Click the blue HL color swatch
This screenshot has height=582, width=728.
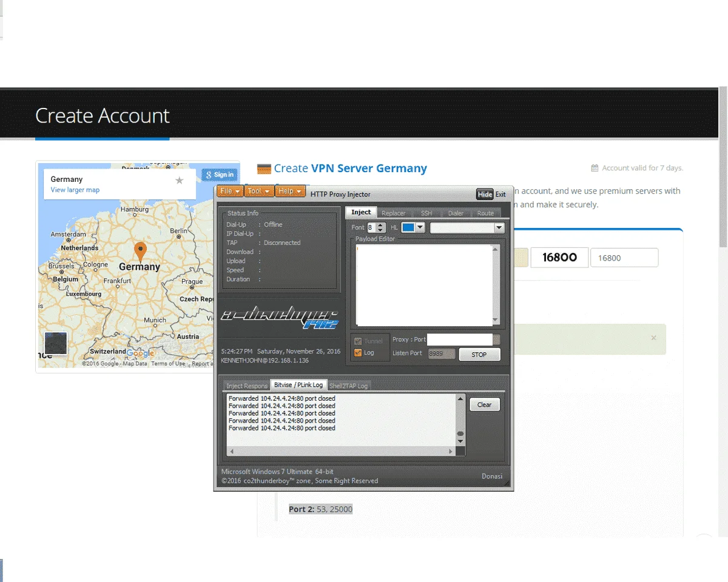pyautogui.click(x=408, y=228)
